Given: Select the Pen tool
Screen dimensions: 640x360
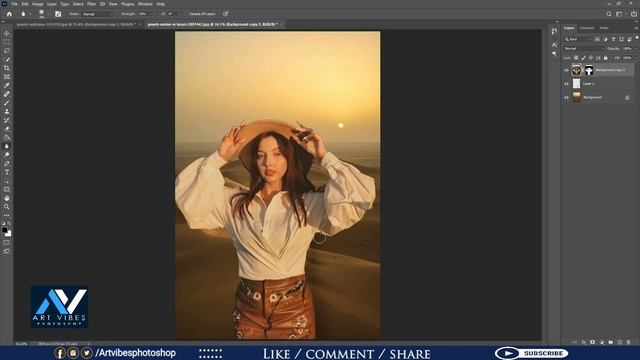Looking at the screenshot, I should pyautogui.click(x=7, y=163).
